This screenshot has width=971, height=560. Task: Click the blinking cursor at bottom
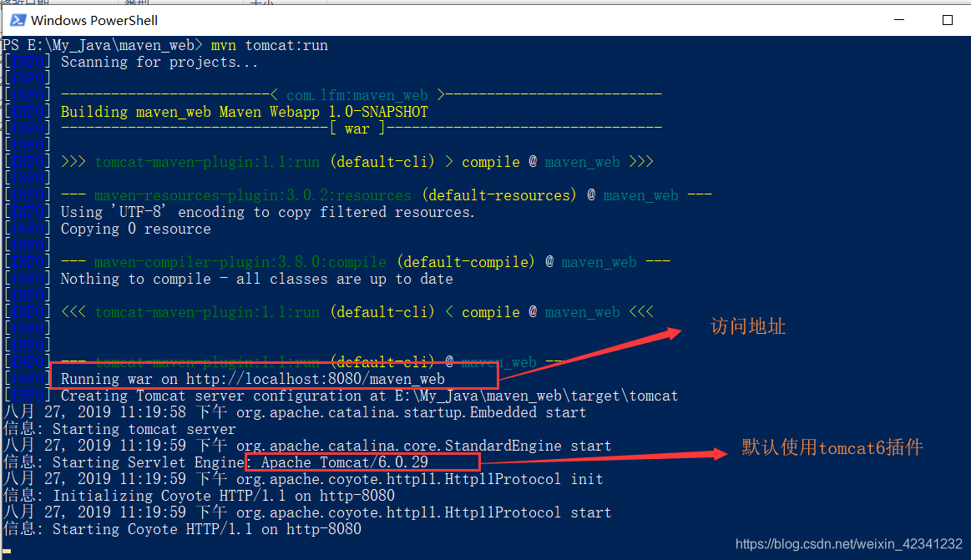pos(7,550)
